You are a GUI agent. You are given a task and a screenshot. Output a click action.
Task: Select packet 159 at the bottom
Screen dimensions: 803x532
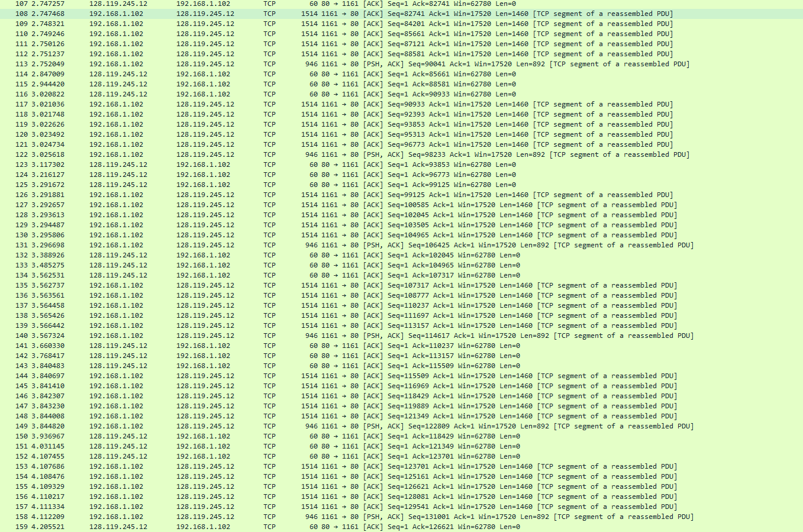pos(237,526)
